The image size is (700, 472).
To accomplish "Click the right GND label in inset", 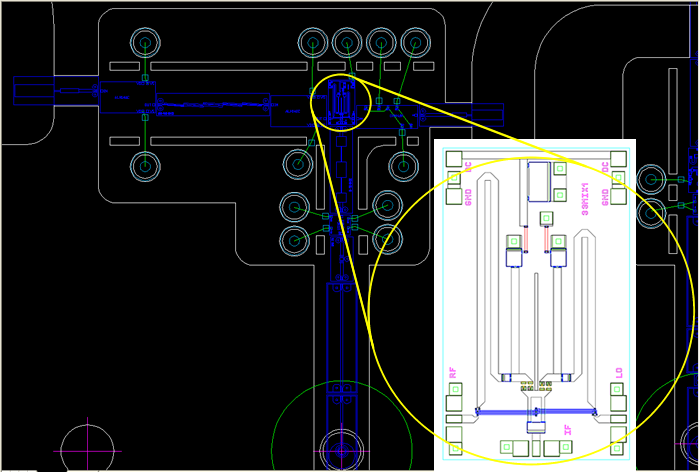I will click(x=604, y=196).
